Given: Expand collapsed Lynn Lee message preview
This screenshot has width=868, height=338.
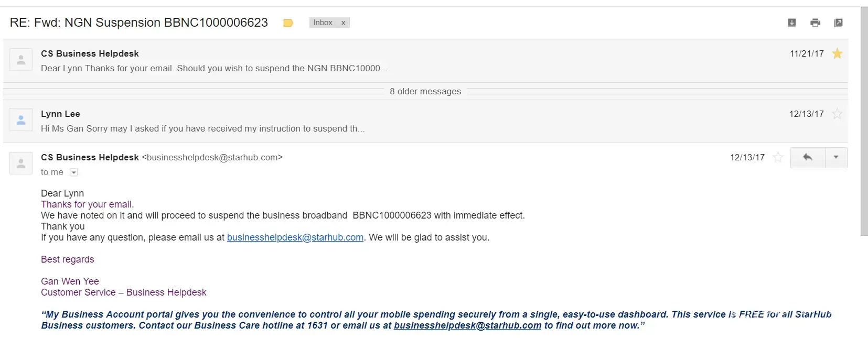Looking at the screenshot, I should click(202, 128).
